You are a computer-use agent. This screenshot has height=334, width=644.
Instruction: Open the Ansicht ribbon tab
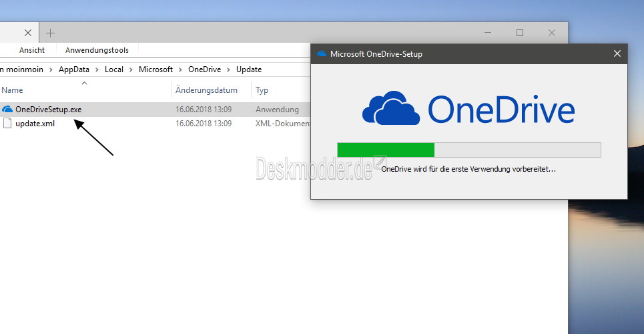coord(32,50)
